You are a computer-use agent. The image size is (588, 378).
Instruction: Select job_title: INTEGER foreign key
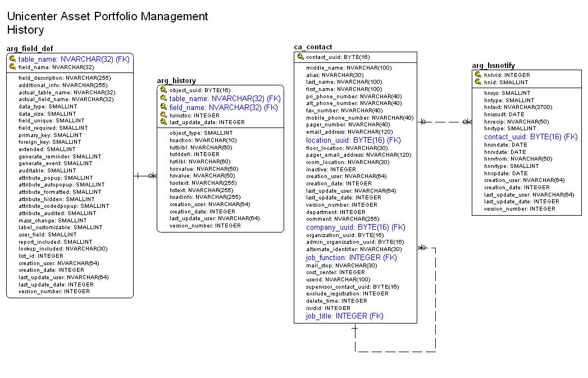click(x=345, y=316)
